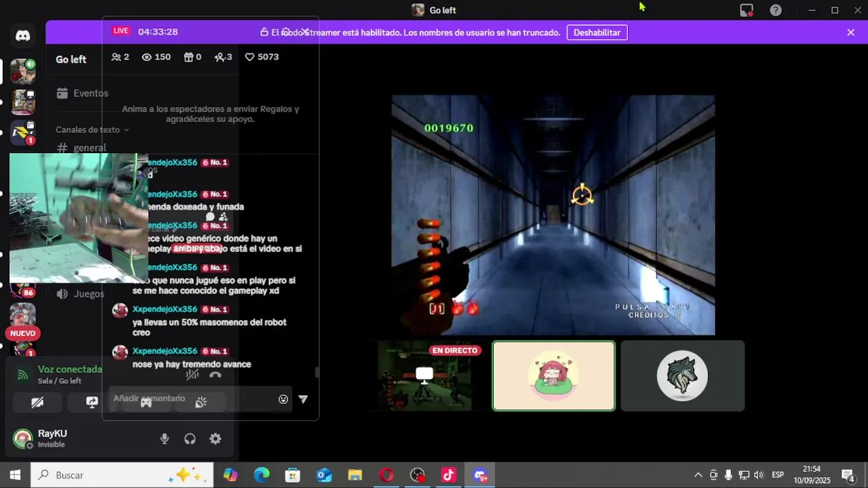Open the emoji picker in comment box
The height and width of the screenshot is (488, 868).
pyautogui.click(x=283, y=399)
